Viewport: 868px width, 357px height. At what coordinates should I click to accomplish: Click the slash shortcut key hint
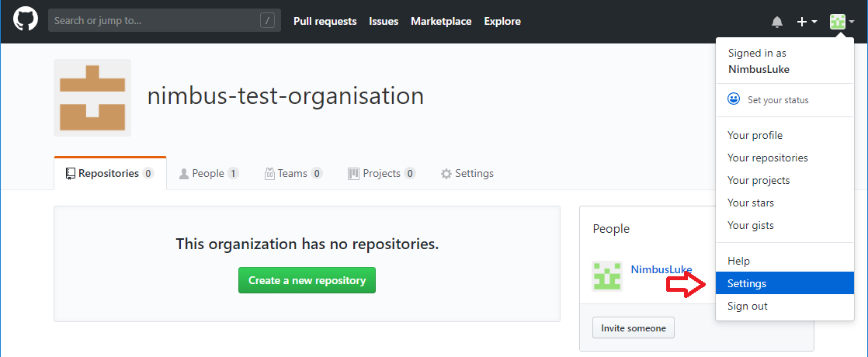click(267, 21)
